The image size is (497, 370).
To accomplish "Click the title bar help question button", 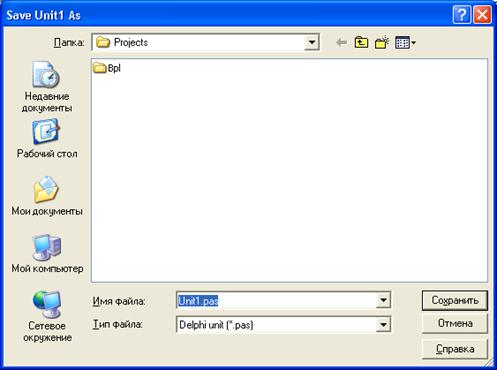I will click(462, 15).
